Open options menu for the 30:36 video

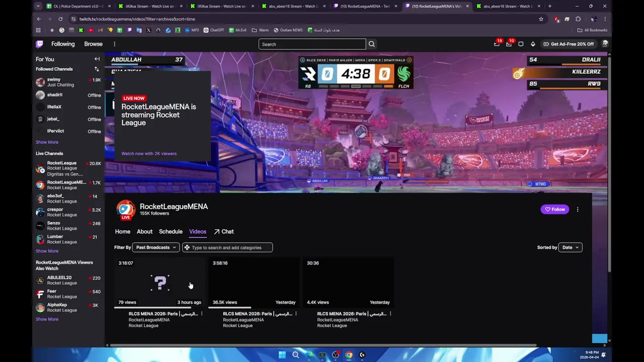tap(390, 314)
